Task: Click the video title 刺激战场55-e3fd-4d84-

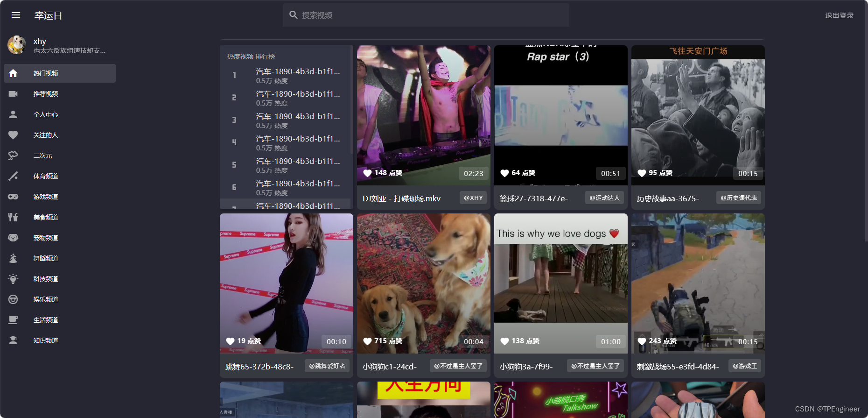Action: pos(678,367)
